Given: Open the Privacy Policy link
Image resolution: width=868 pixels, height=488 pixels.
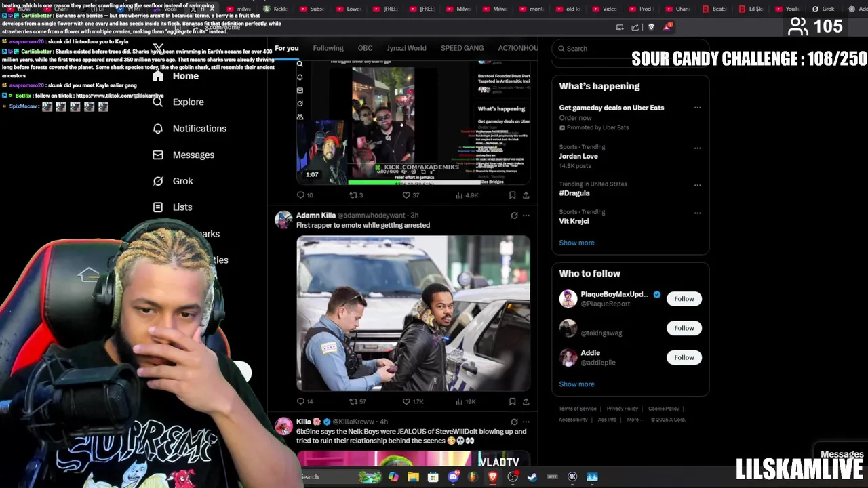Looking at the screenshot, I should click(x=623, y=409).
